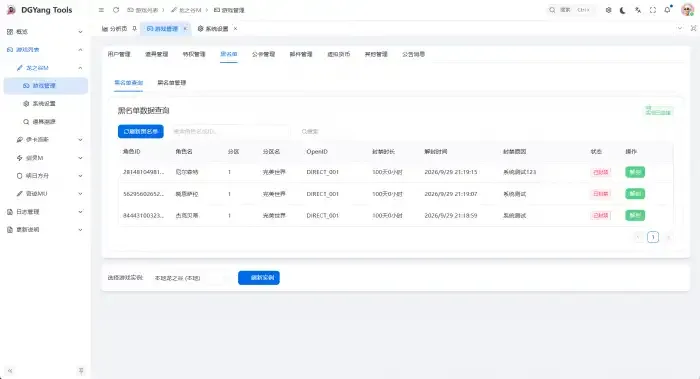Enter fullscreen via the header fullscreen icon

[653, 10]
